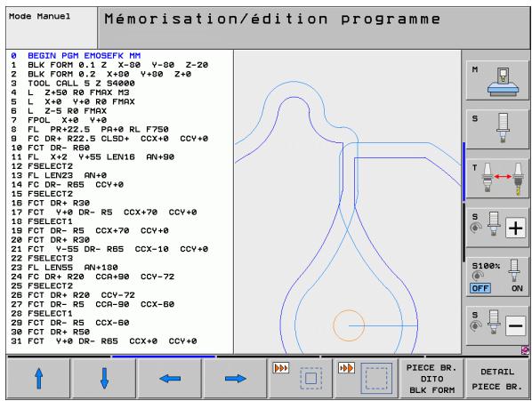This screenshot has width=532, height=401.
Task: Select the S spindle softkey icon
Action: (497, 129)
